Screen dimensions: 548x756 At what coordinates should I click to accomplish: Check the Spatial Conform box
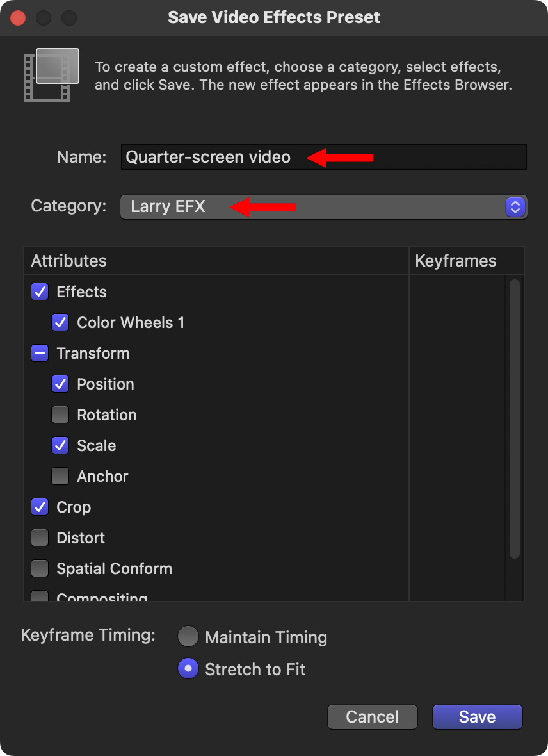point(40,569)
